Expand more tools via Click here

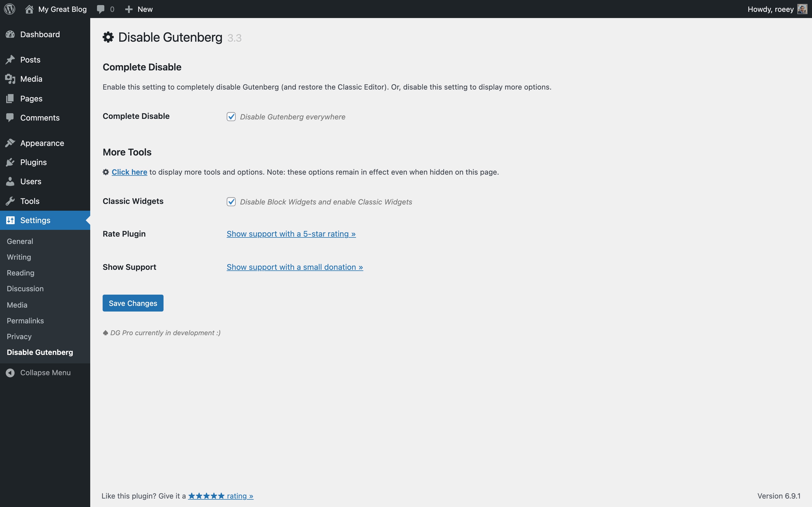pyautogui.click(x=129, y=172)
